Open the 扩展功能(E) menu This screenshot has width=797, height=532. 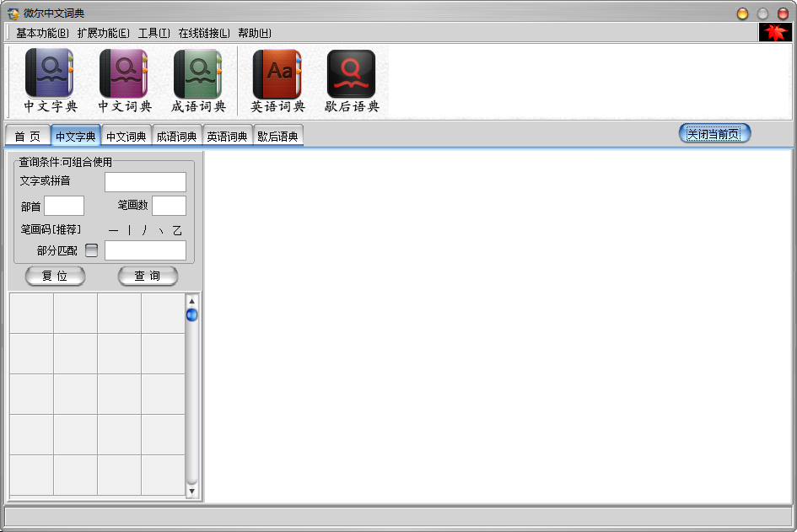[x=103, y=33]
